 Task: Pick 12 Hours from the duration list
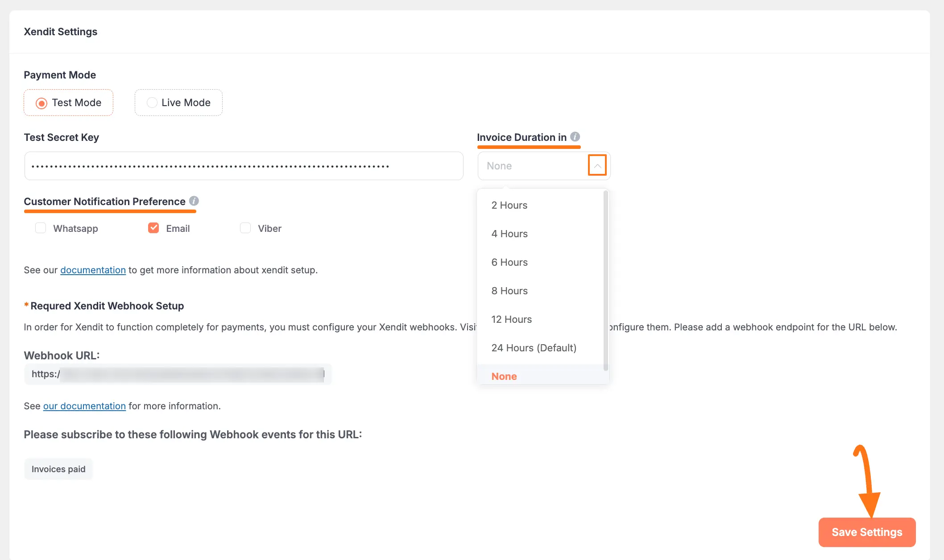click(x=511, y=319)
